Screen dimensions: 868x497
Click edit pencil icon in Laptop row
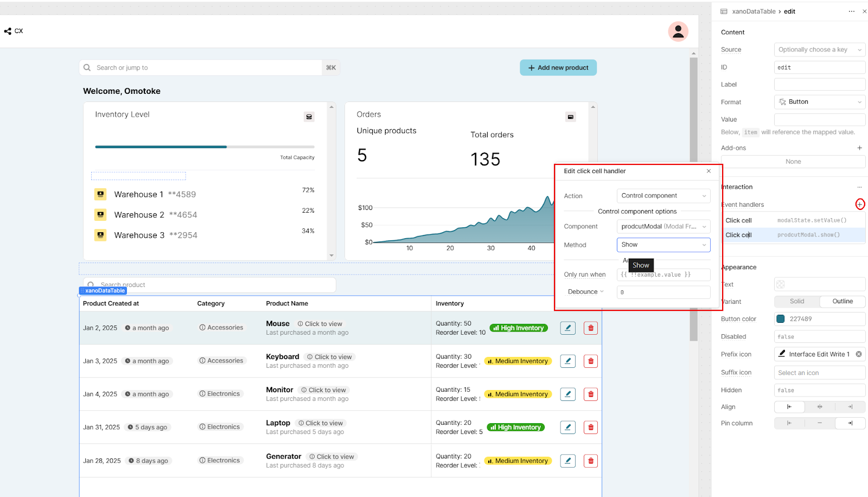click(x=568, y=427)
